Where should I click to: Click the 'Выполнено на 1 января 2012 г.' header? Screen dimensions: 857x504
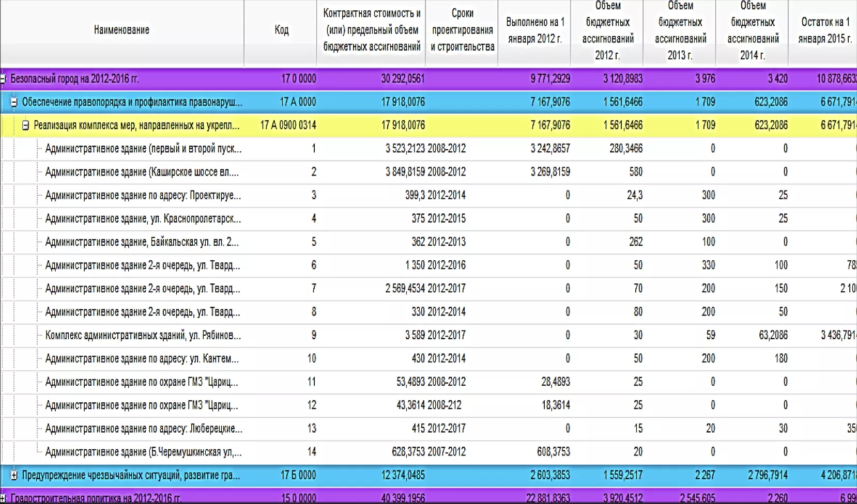pyautogui.click(x=534, y=30)
